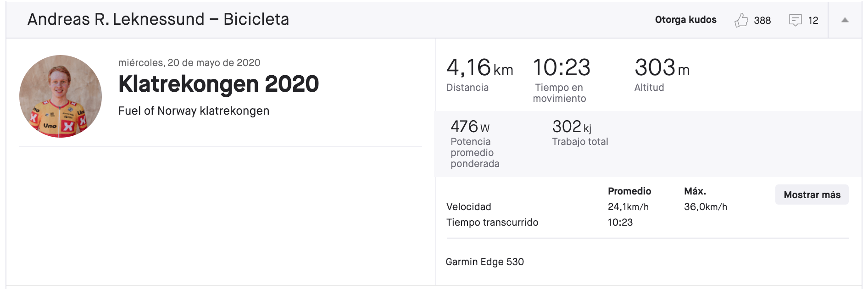Click the comment count 12

[x=813, y=21]
